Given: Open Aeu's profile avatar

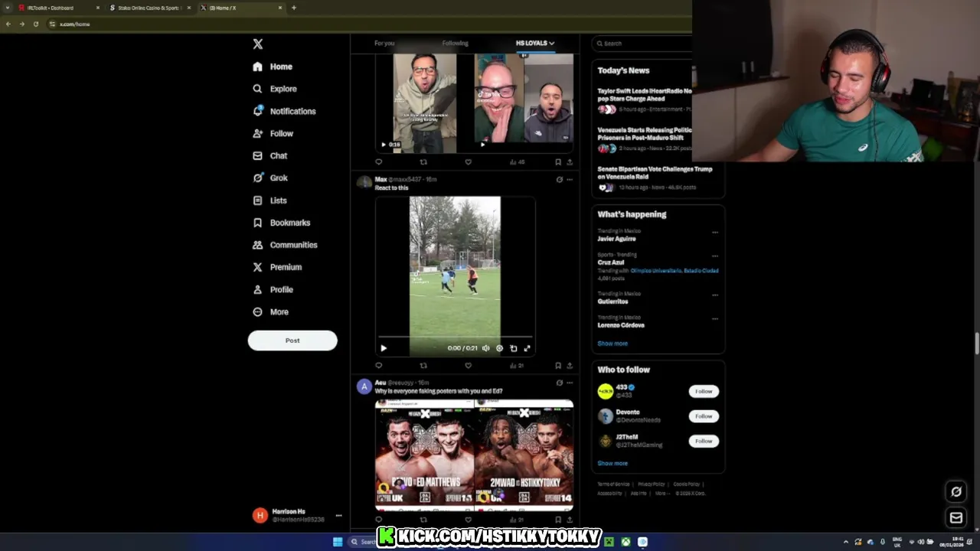Looking at the screenshot, I should (x=364, y=386).
